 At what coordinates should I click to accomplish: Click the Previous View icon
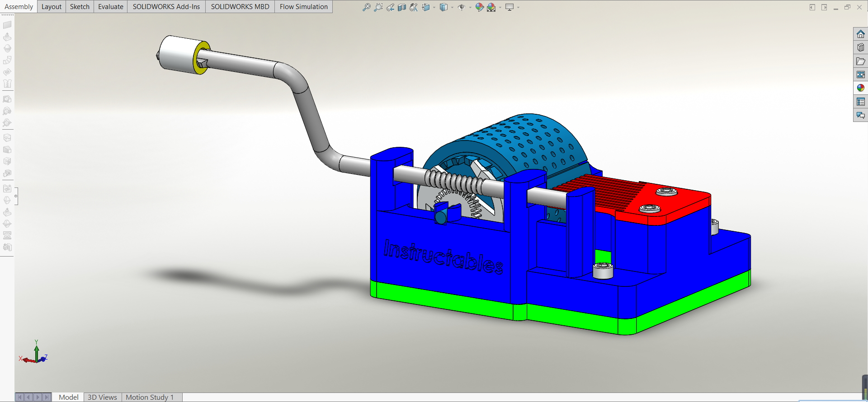pyautogui.click(x=390, y=7)
